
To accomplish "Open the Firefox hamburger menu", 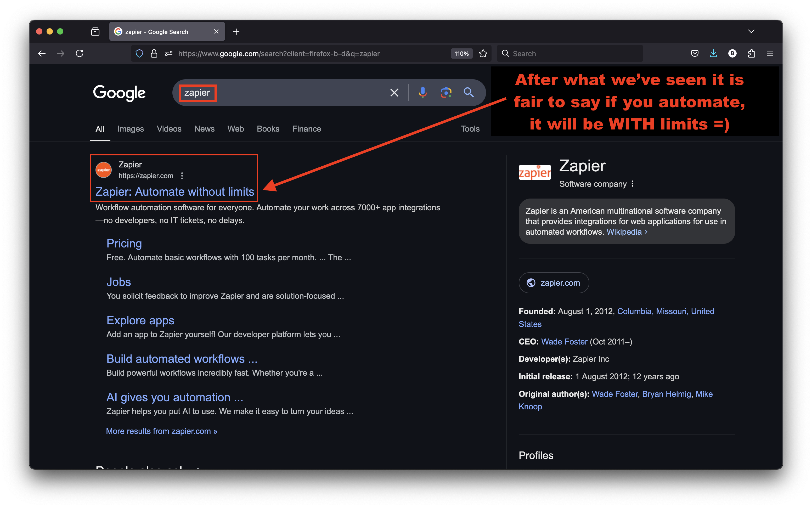I will click(x=770, y=53).
